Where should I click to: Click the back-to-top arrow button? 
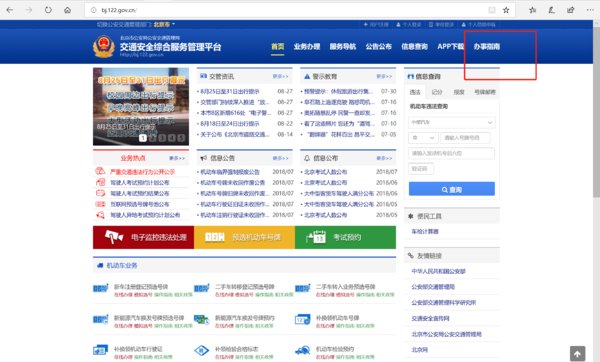tap(577, 354)
